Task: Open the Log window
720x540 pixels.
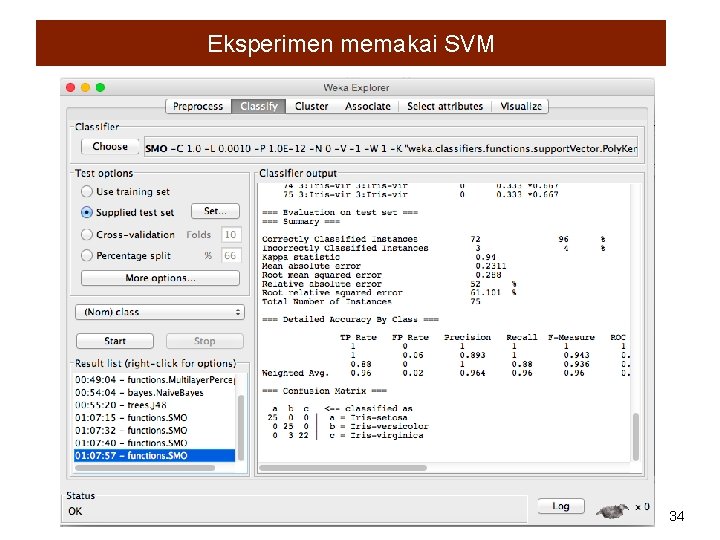Action: tap(561, 506)
